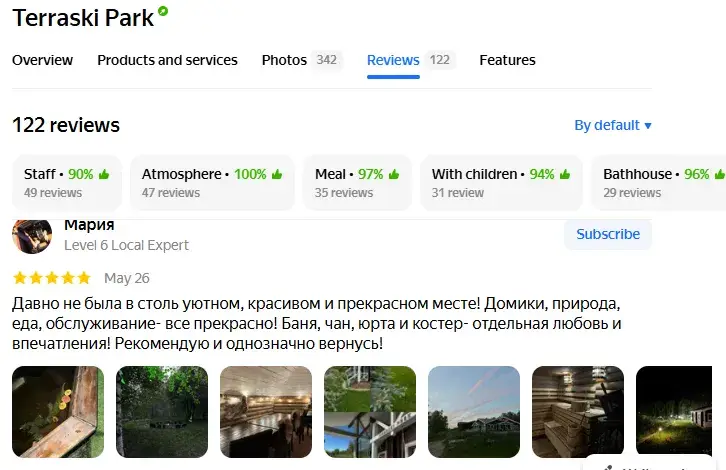The height and width of the screenshot is (470, 726).
Task: Filter reviews by Staff
Action: (x=67, y=182)
